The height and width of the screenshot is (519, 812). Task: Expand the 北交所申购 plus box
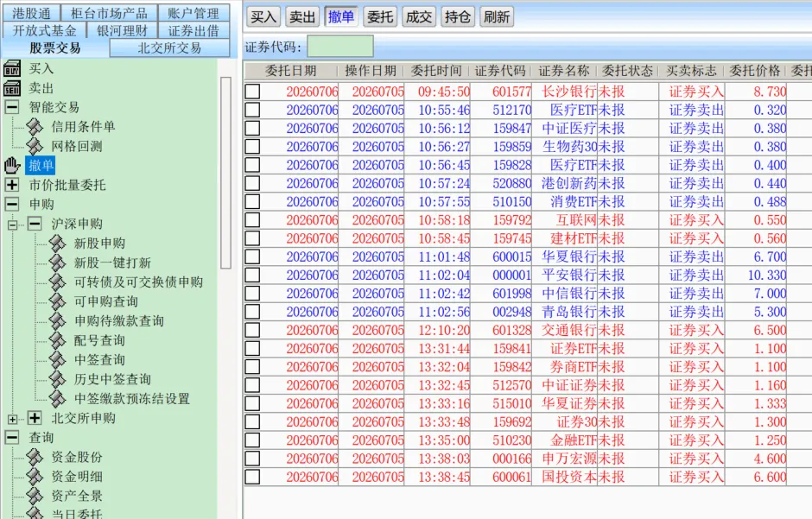(35, 418)
